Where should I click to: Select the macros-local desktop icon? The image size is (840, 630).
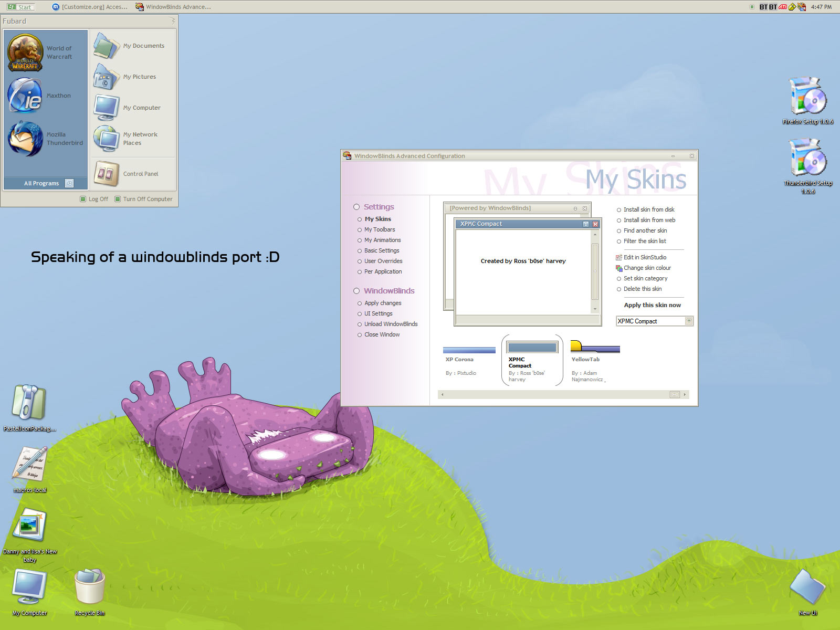(x=29, y=469)
